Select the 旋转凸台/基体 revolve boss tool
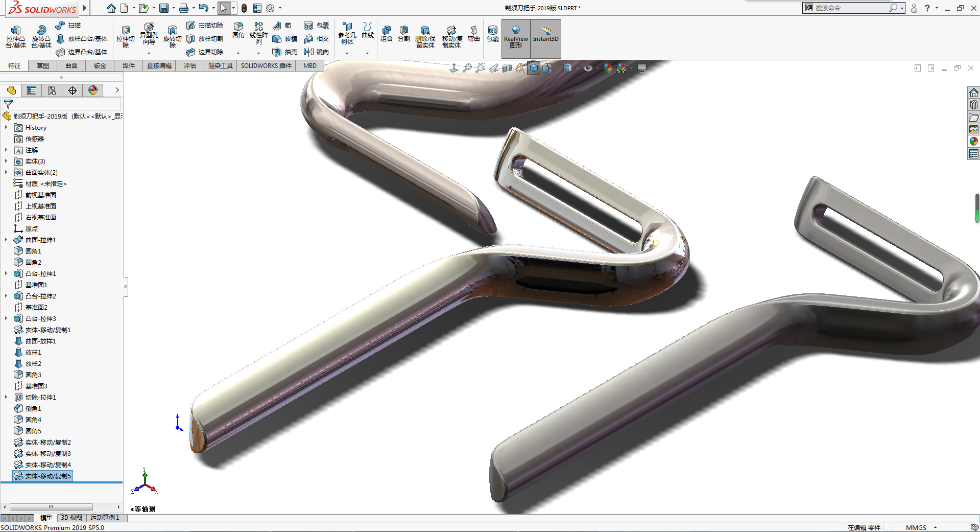 [x=41, y=36]
